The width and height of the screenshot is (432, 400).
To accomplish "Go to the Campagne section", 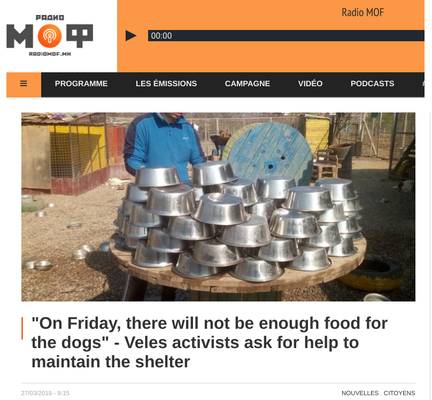I will pos(247,84).
